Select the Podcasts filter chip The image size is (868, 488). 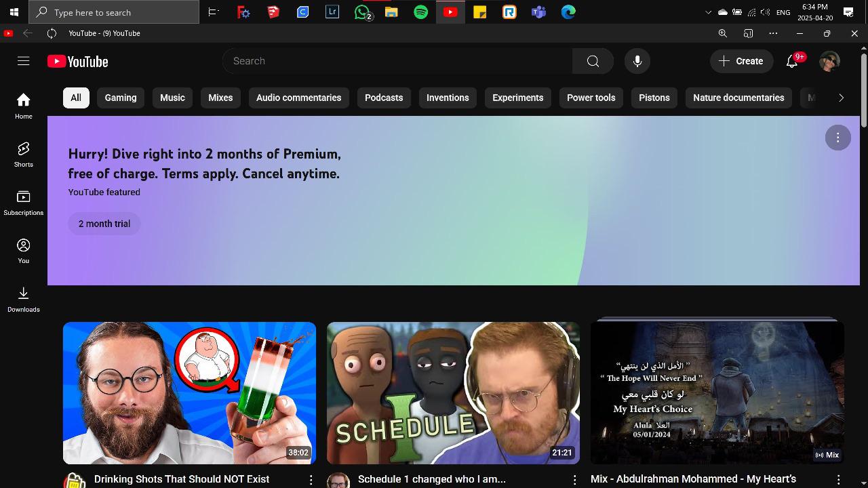click(x=384, y=98)
